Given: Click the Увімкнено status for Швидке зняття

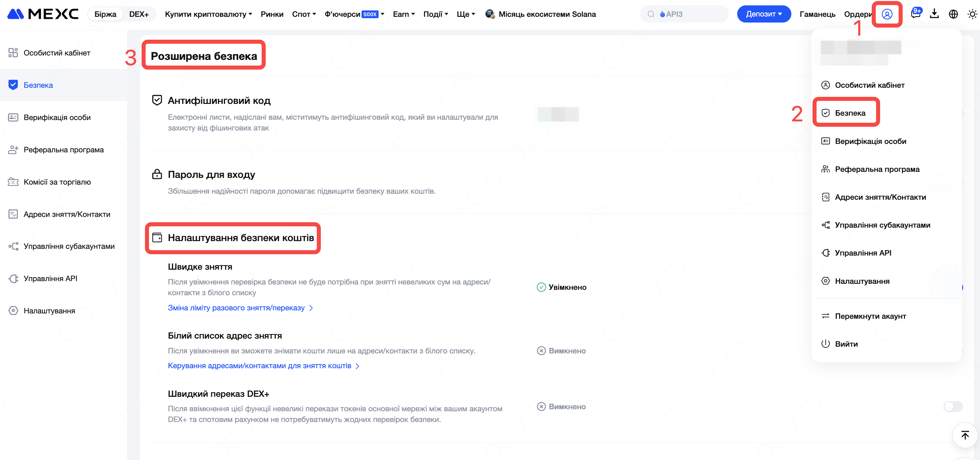Looking at the screenshot, I should point(561,287).
